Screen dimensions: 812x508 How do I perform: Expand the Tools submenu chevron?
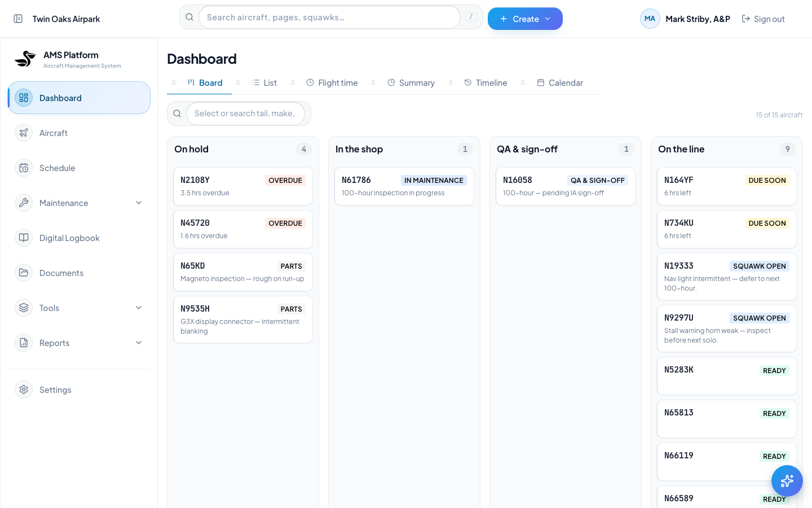pos(139,308)
